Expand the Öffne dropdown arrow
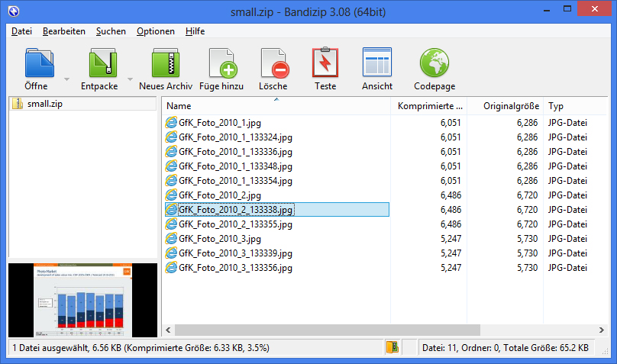This screenshot has width=617, height=364. 67,79
